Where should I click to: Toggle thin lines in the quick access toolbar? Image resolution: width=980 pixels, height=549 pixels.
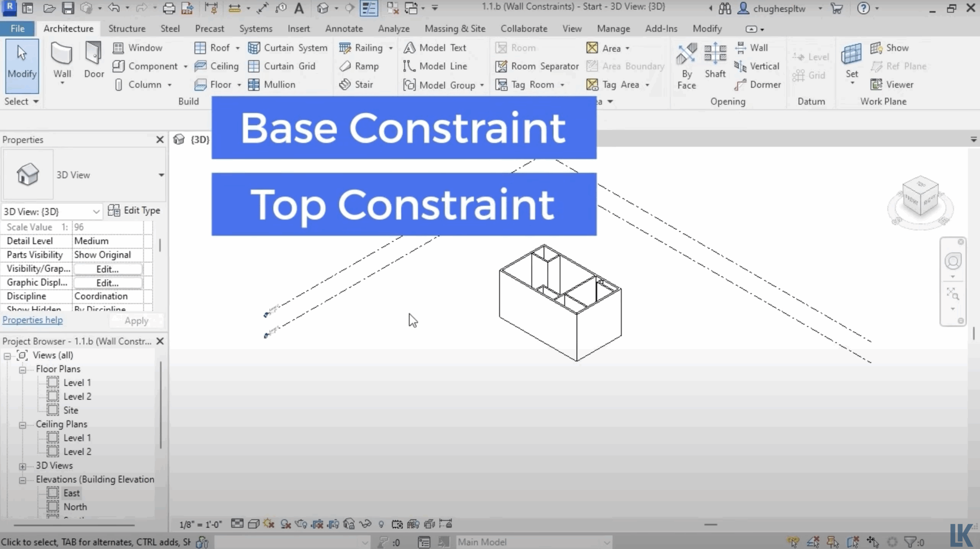point(369,8)
